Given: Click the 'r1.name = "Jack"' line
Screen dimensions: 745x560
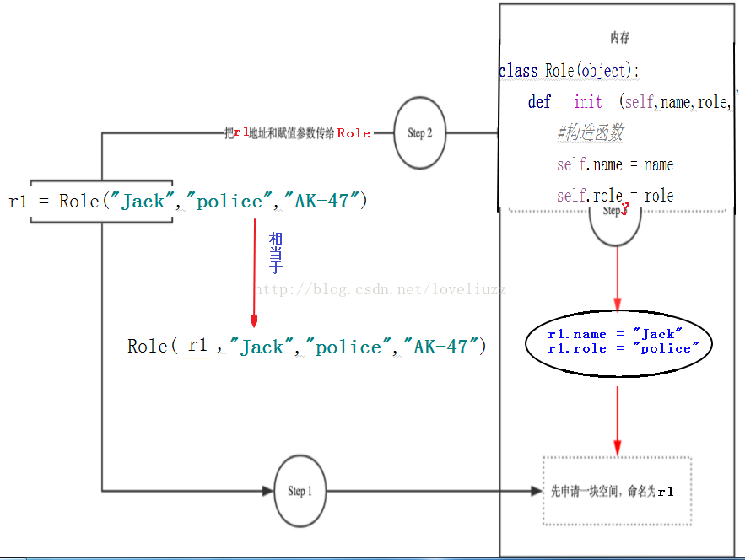Looking at the screenshot, I should [615, 334].
